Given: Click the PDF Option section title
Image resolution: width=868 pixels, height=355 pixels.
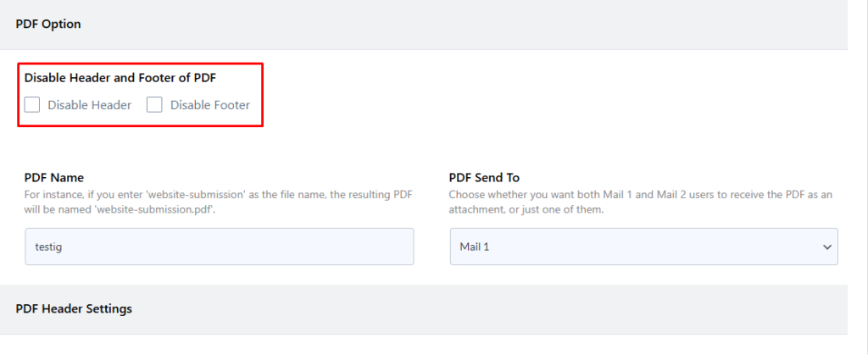Looking at the screenshot, I should 48,25.
